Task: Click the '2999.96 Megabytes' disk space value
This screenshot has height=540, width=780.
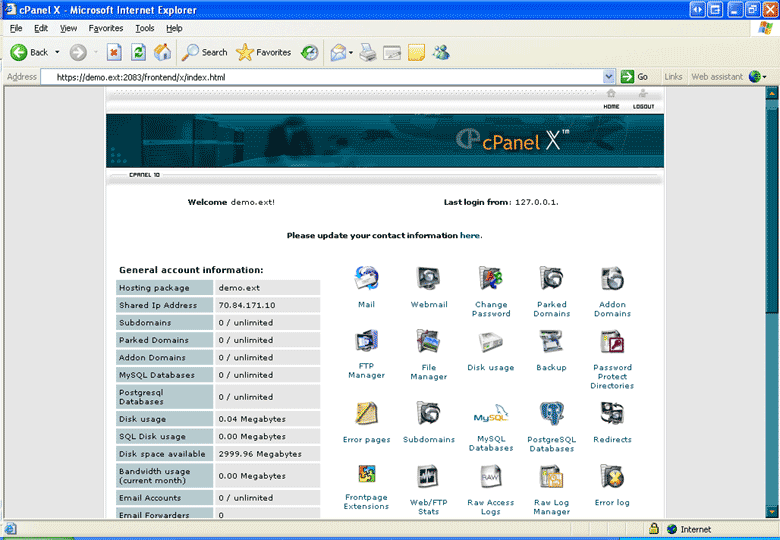Action: pos(260,454)
